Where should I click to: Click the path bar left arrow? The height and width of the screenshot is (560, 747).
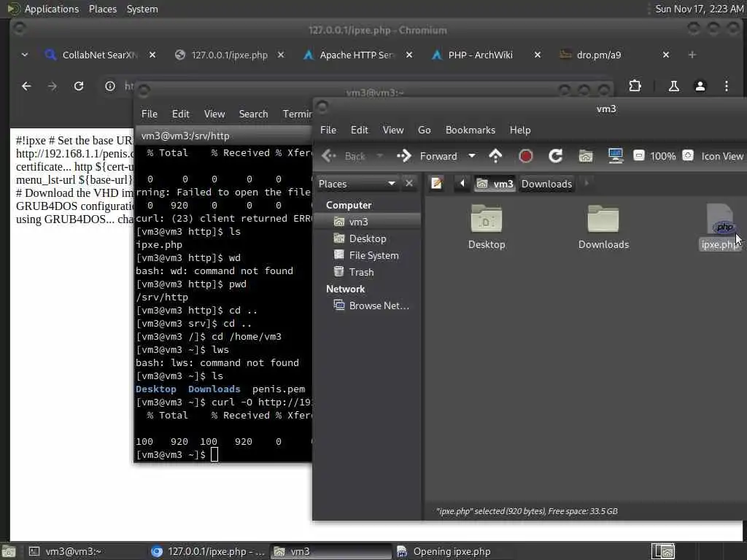[462, 183]
